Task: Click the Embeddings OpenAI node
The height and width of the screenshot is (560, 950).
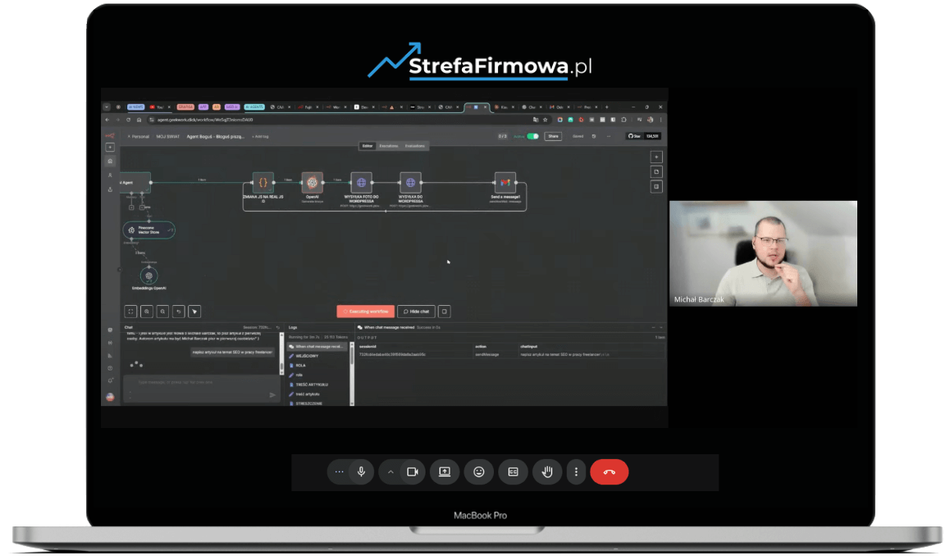Action: tap(148, 275)
